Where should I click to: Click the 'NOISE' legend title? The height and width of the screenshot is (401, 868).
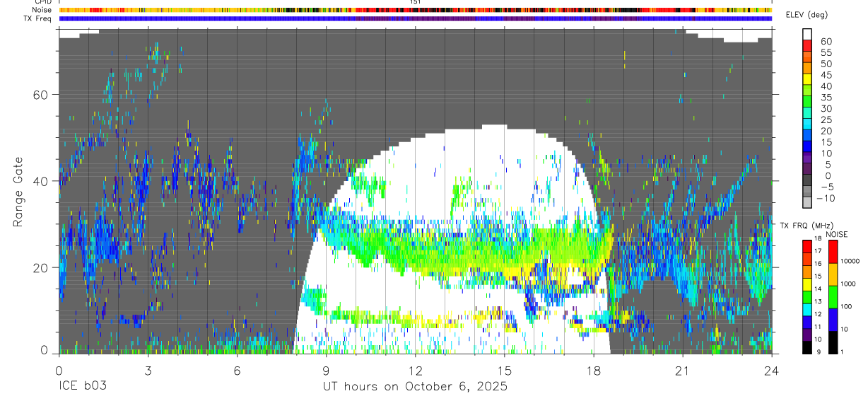(x=836, y=234)
